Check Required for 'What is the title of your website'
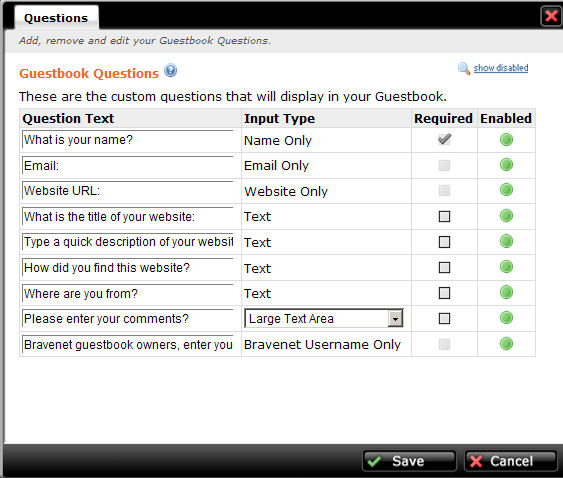563x478 pixels. [444, 217]
